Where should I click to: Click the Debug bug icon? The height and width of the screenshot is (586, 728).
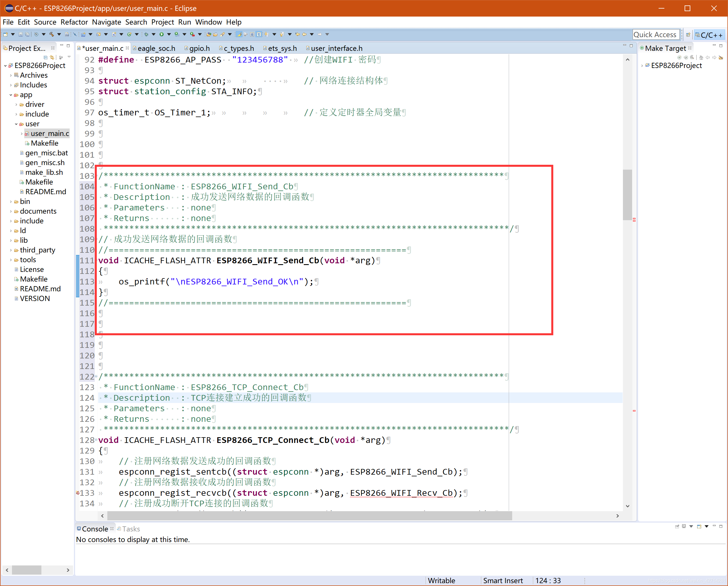(146, 35)
